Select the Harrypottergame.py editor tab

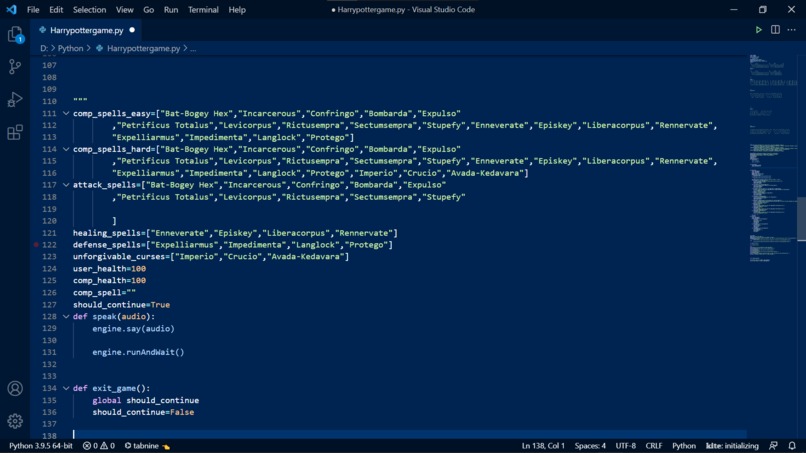pos(86,30)
